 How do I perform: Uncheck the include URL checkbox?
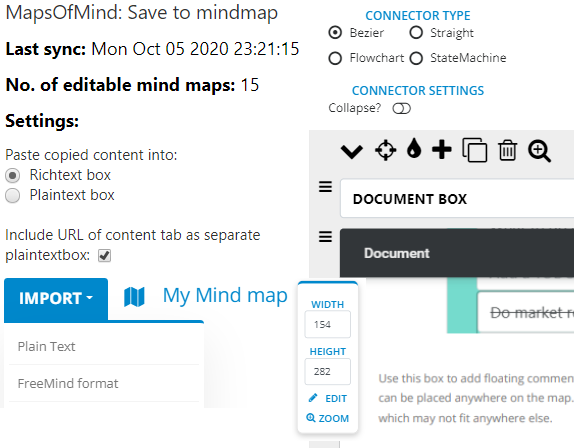[104, 255]
